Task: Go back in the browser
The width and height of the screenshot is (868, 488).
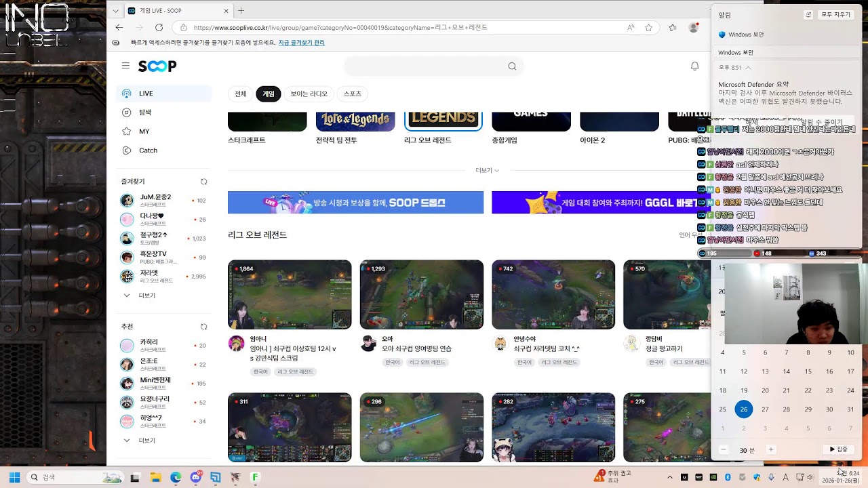Action: pyautogui.click(x=119, y=27)
